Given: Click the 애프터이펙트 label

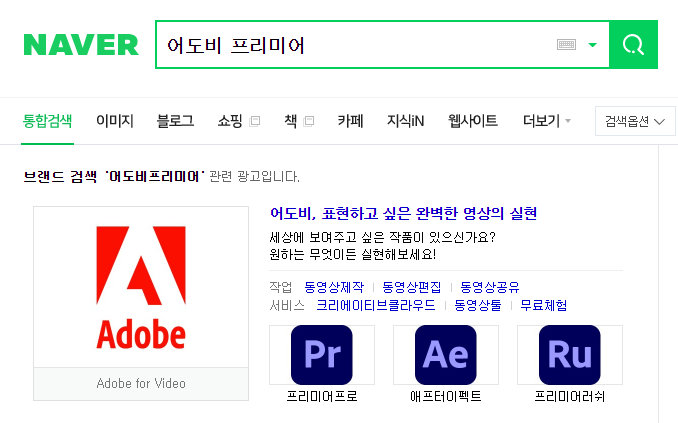Looking at the screenshot, I should (446, 396).
